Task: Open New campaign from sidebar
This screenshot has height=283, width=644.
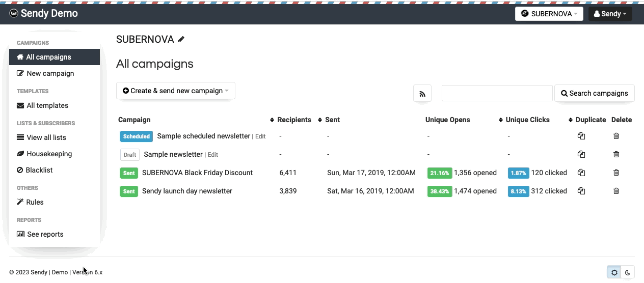Action: pyautogui.click(x=55, y=73)
